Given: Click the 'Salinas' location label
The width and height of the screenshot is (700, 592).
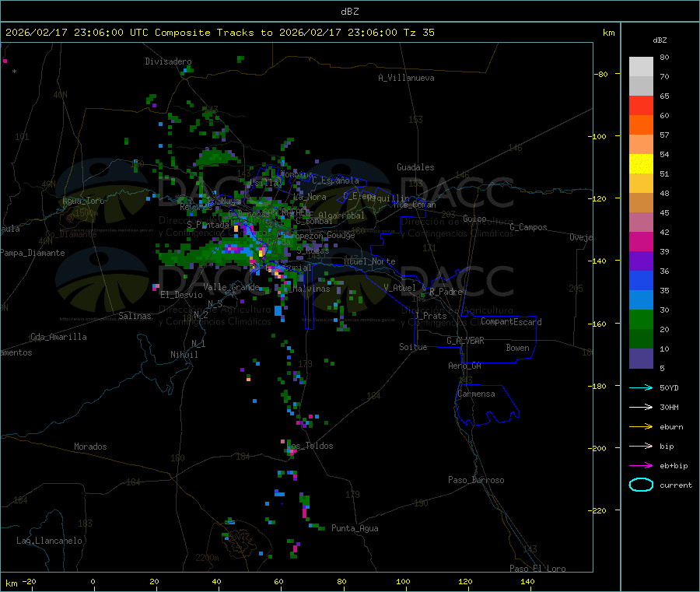Looking at the screenshot, I should coord(135,316).
